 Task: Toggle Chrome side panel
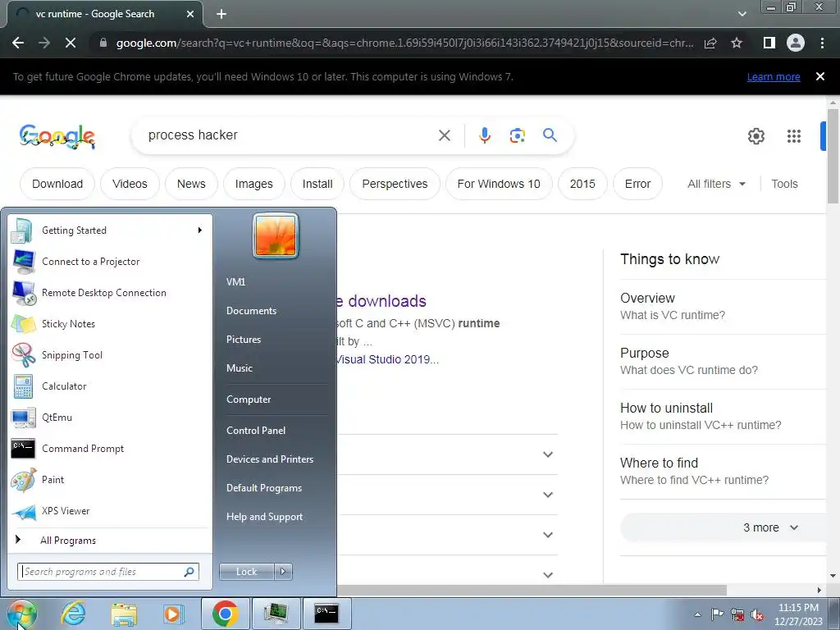[769, 43]
